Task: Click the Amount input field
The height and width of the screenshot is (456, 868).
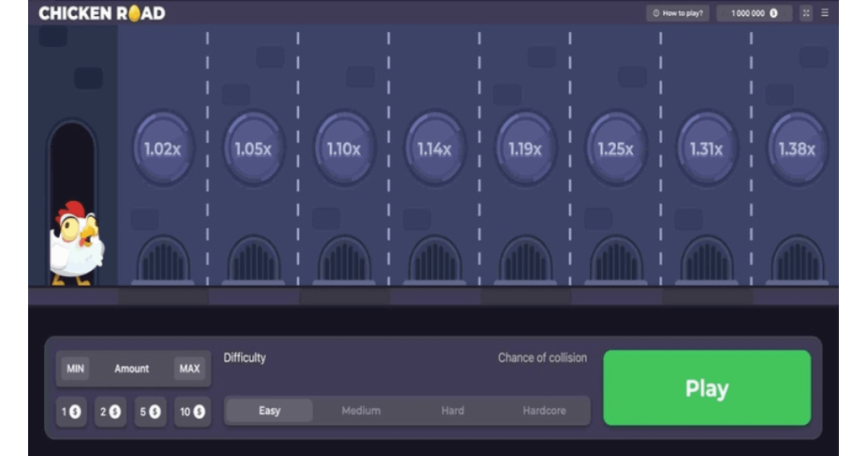Action: [132, 368]
